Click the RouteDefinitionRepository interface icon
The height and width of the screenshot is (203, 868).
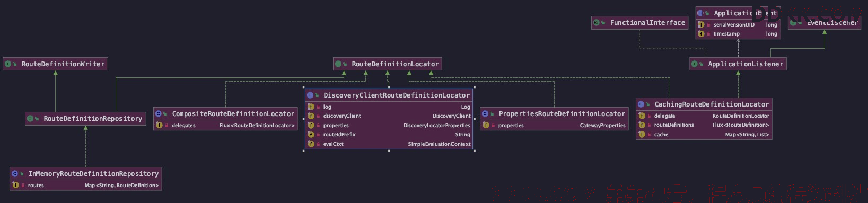click(30, 119)
